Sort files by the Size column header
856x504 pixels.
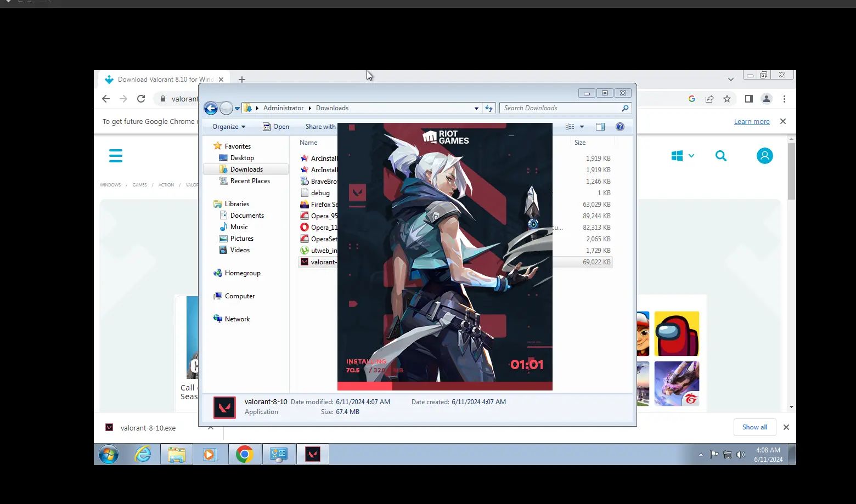(580, 143)
